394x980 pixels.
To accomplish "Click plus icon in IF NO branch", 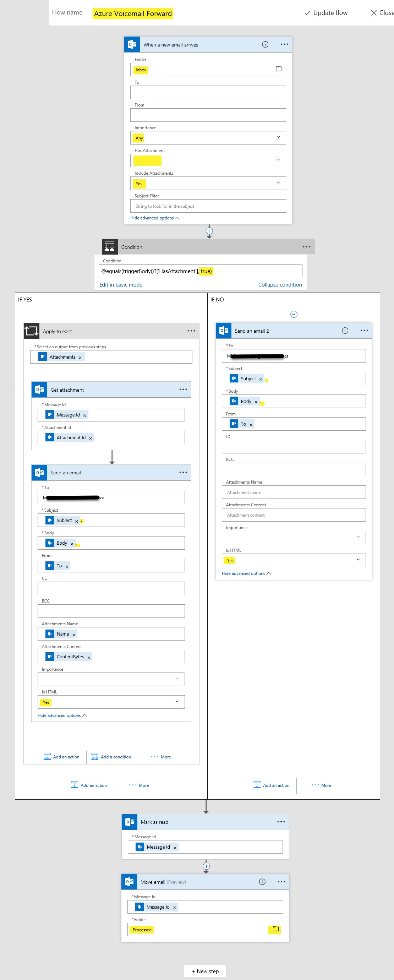I will click(294, 314).
